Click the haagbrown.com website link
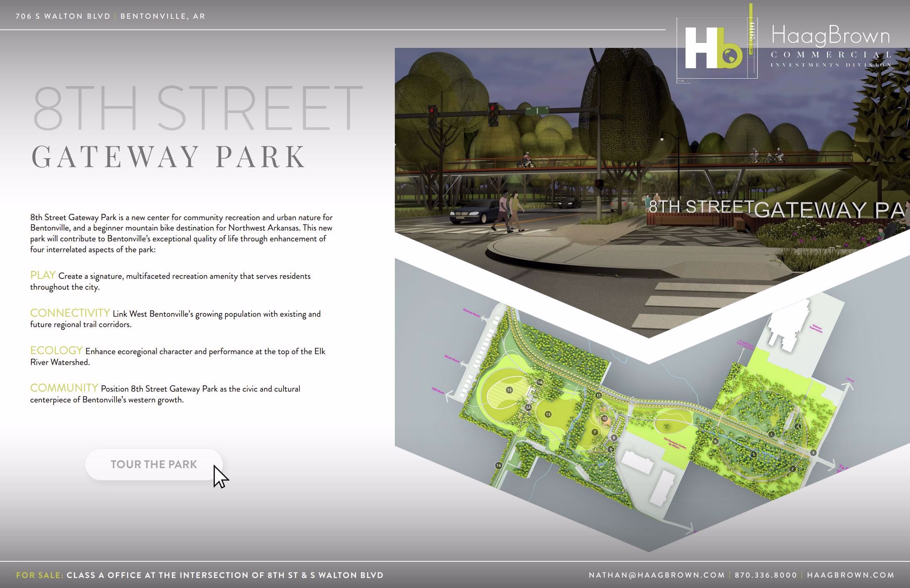The image size is (910, 588). pos(850,575)
